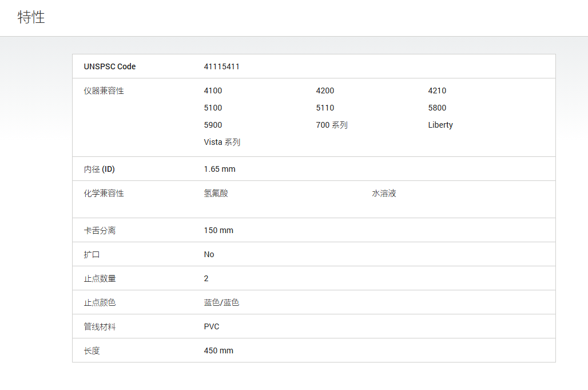Click the 特性 section heading

tap(31, 17)
